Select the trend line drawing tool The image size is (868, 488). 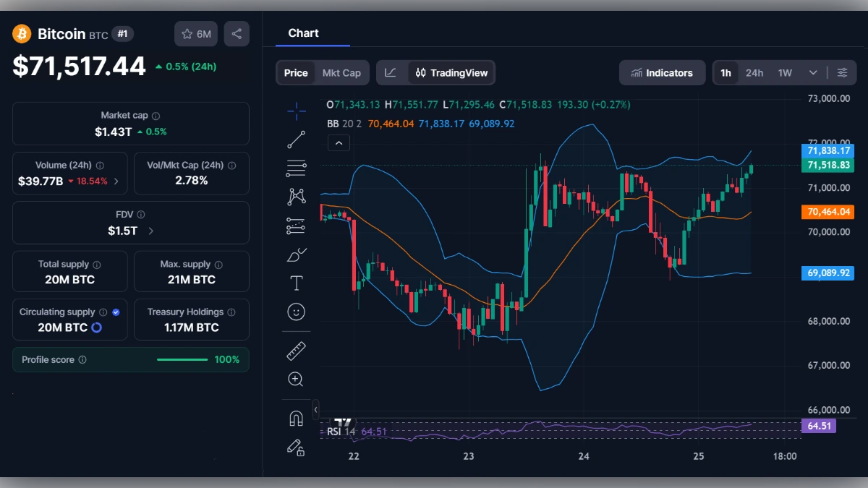[x=297, y=139]
